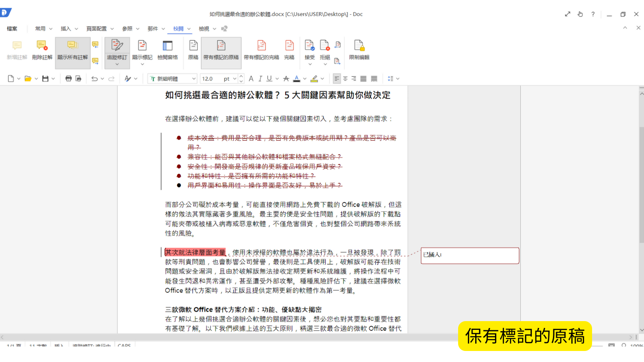Collapse the ribbon with chevron
Image resolution: width=644 pixels, height=362 pixels.
[625, 28]
